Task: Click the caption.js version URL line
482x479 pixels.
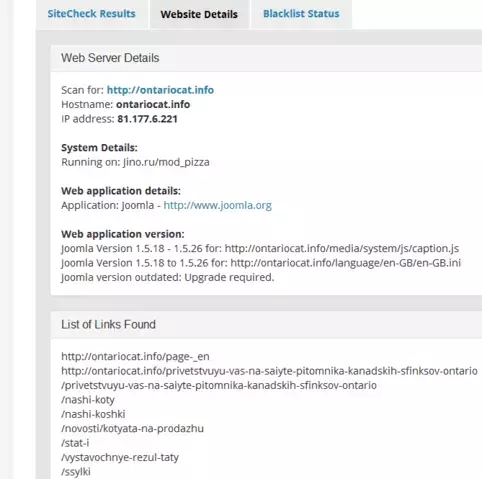Action: click(x=260, y=249)
